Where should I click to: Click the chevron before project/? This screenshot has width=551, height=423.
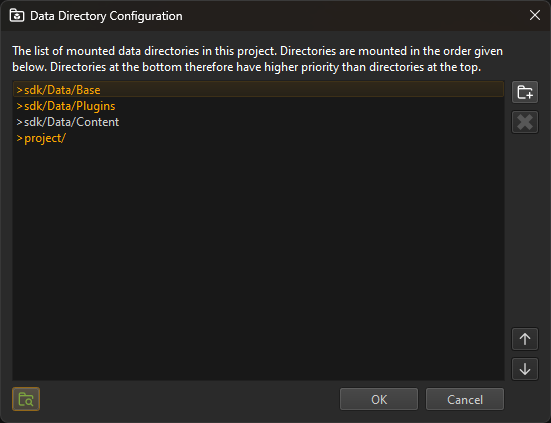pos(19,139)
